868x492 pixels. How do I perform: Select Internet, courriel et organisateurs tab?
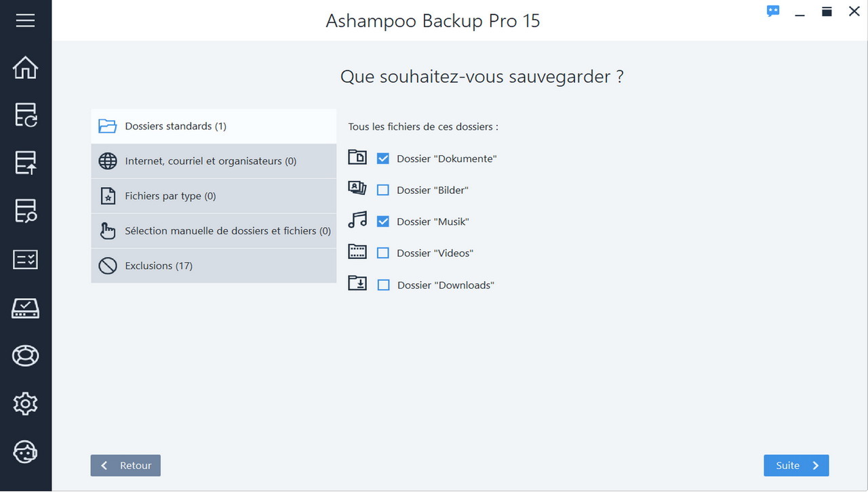click(x=214, y=161)
